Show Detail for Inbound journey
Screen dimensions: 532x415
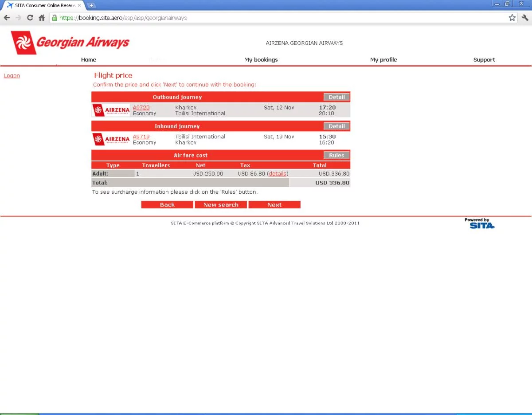[336, 126]
